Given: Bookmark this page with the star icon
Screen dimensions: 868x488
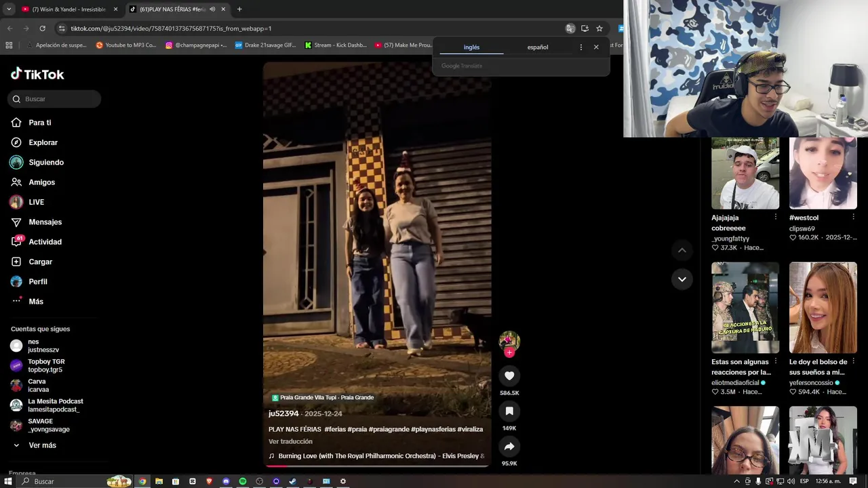Looking at the screenshot, I should coord(599,28).
